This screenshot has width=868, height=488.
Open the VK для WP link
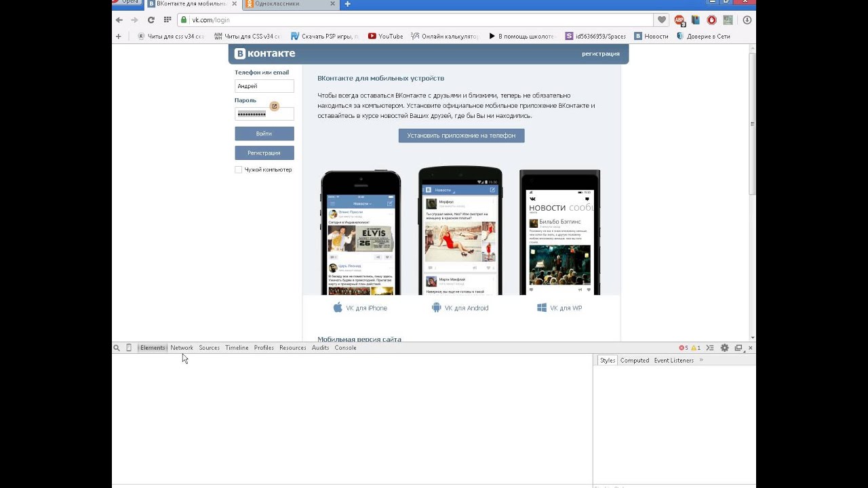pos(566,308)
